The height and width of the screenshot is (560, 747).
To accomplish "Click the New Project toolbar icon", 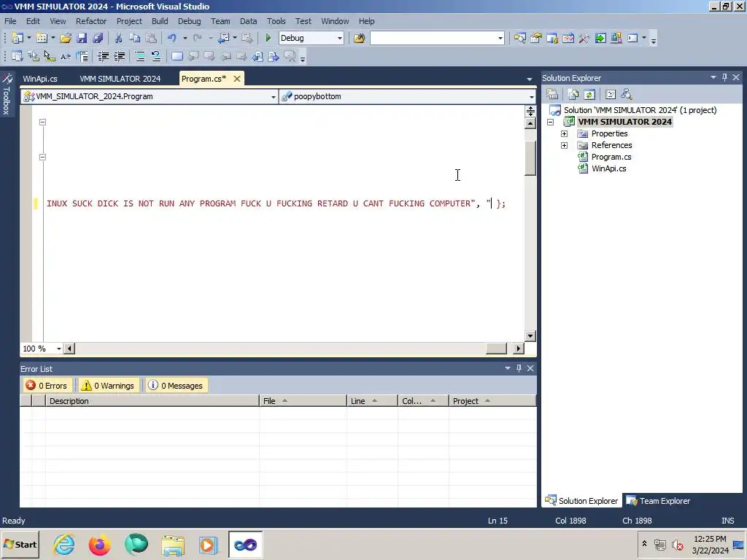I will coord(18,38).
